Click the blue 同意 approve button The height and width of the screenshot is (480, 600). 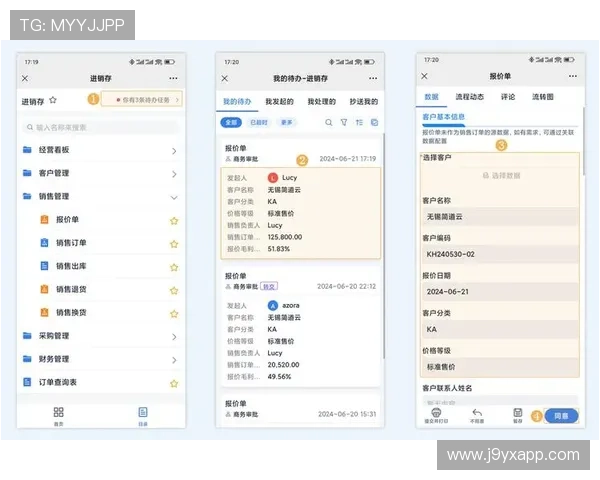pyautogui.click(x=561, y=416)
